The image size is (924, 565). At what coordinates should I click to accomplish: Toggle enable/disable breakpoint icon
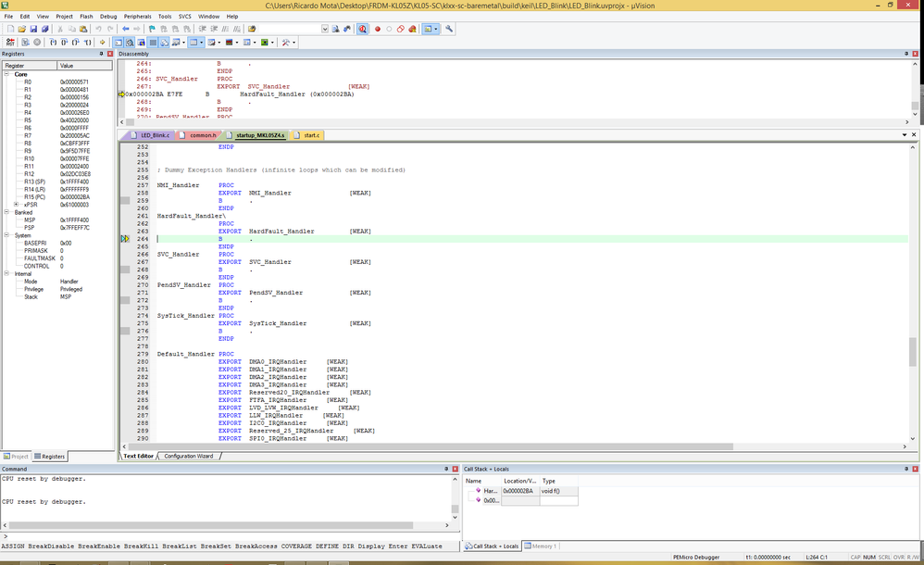(x=389, y=29)
